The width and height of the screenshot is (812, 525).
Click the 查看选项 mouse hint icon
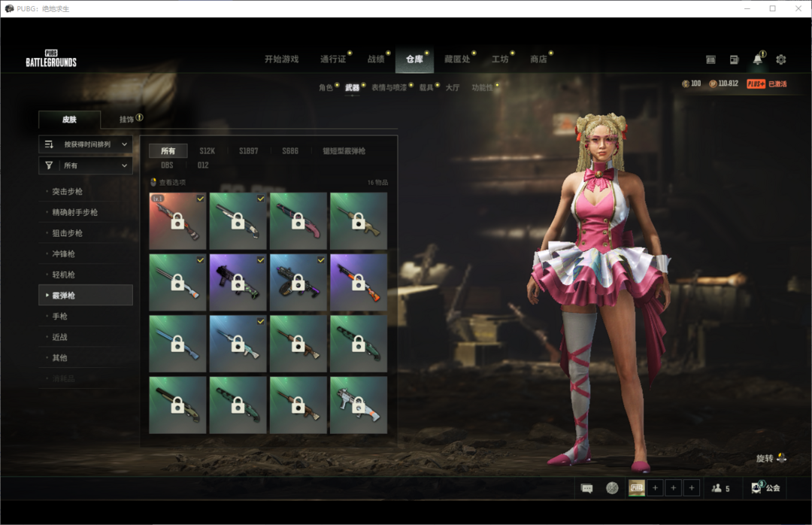click(x=153, y=182)
